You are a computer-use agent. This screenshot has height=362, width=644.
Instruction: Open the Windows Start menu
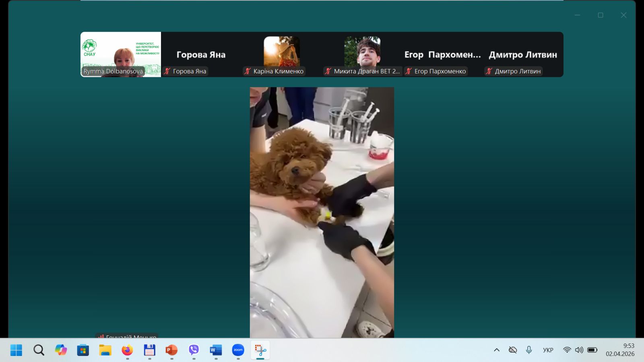(16, 350)
